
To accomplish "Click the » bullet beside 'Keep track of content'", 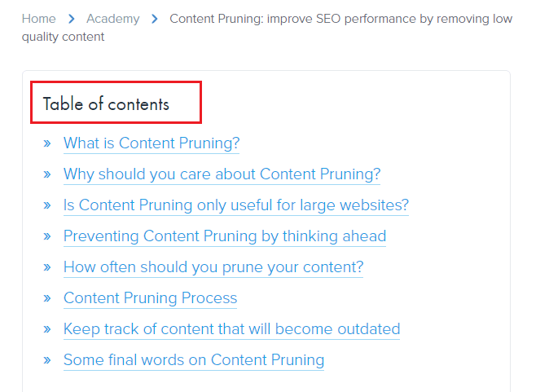I will pyautogui.click(x=47, y=330).
